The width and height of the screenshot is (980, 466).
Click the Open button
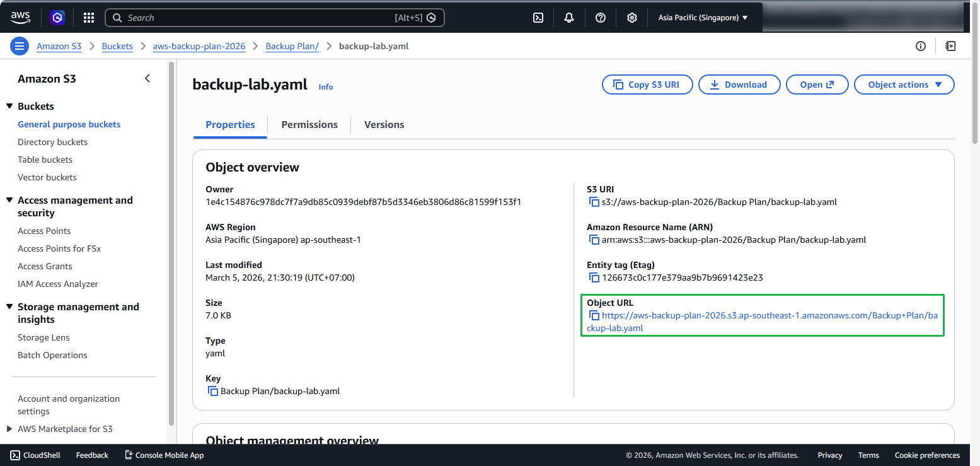click(x=817, y=84)
